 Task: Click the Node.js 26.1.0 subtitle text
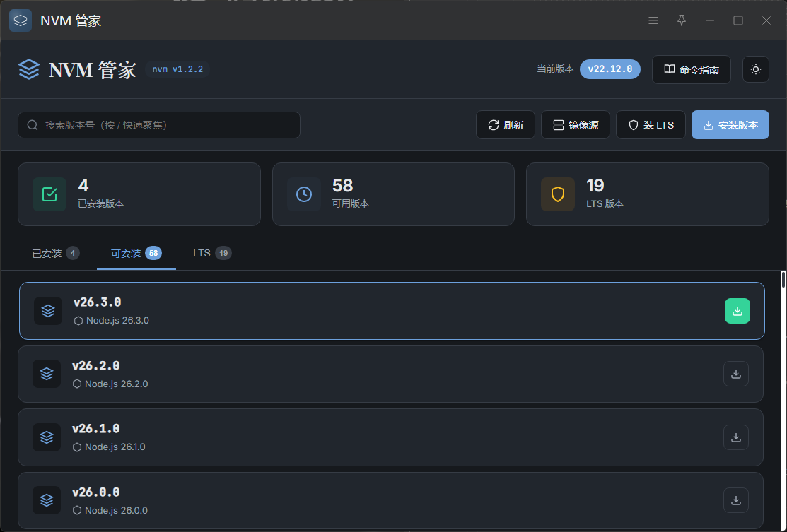115,447
